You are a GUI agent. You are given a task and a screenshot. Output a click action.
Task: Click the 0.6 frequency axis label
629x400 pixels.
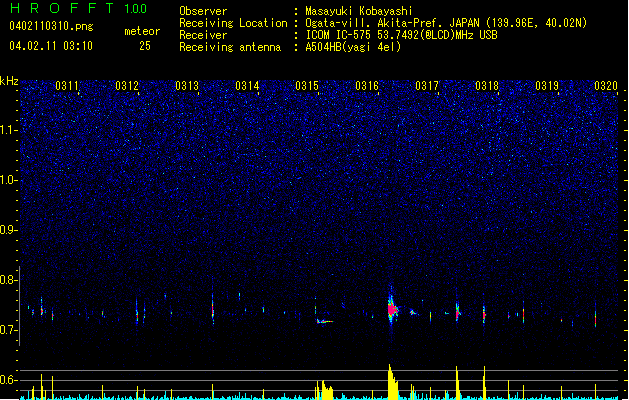pyautogui.click(x=8, y=380)
